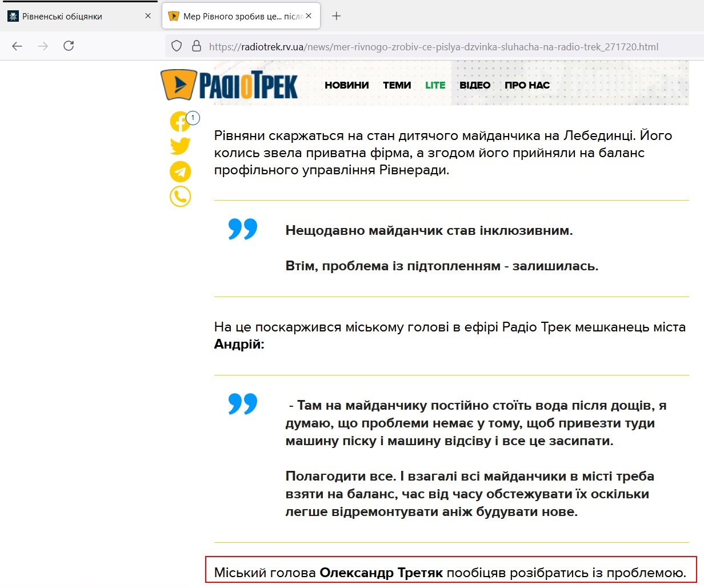Click the padlock site security icon
This screenshot has width=704, height=588.
pyautogui.click(x=197, y=46)
